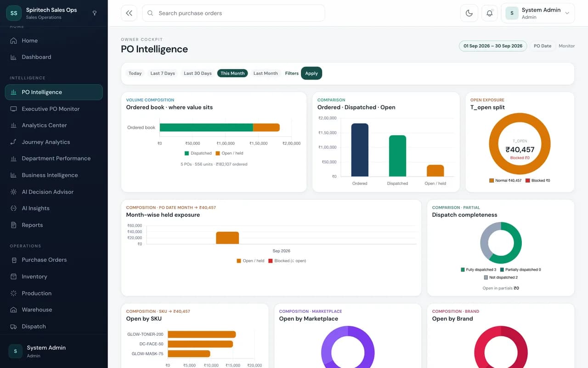Click the Home icon in sidebar
588x368 pixels.
coord(13,40)
